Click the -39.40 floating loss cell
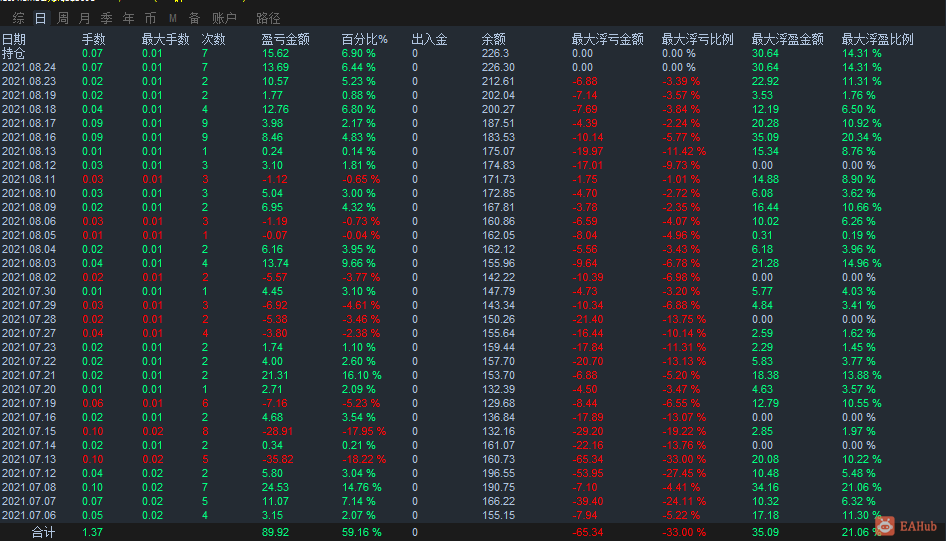946x541 pixels. tap(588, 501)
